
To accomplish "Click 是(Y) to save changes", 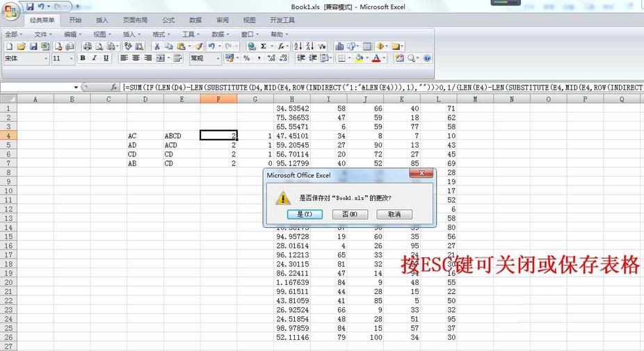I will tap(305, 214).
